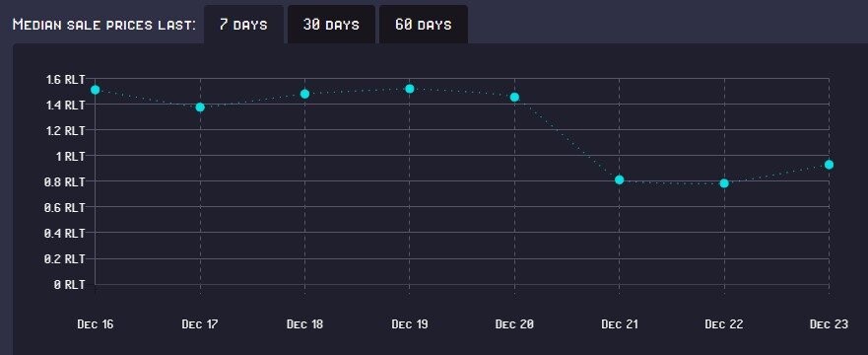Screen dimensions: 868x355
Task: Click the 'Dec 19' date label
Action: click(410, 324)
